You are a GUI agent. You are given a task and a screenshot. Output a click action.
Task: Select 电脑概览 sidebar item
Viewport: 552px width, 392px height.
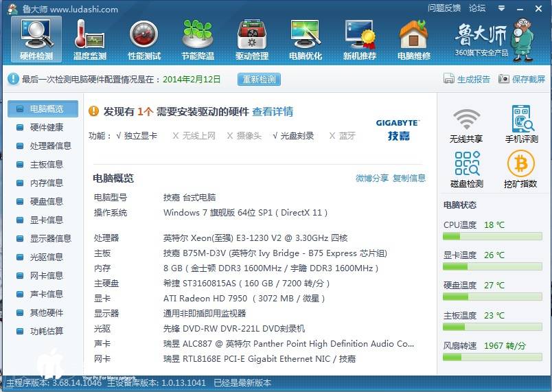click(x=43, y=108)
